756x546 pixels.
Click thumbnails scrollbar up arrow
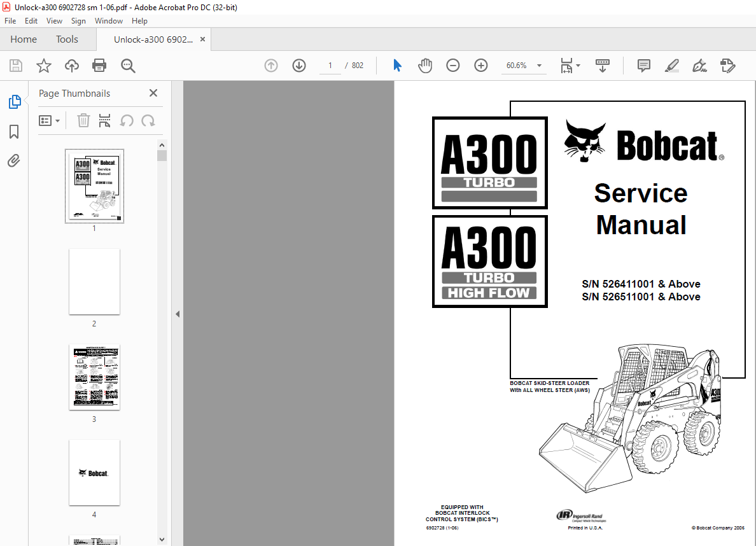(x=162, y=144)
